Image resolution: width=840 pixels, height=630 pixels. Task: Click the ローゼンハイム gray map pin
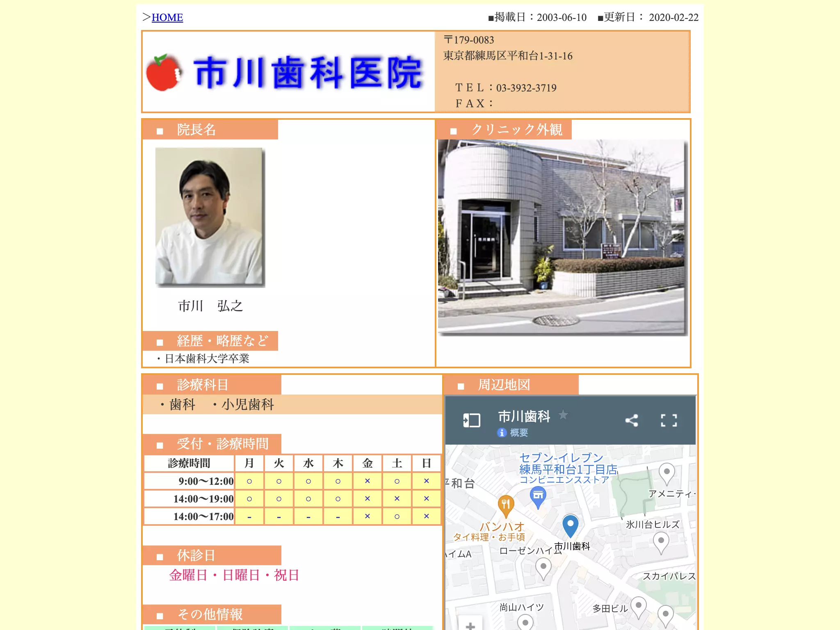(543, 569)
